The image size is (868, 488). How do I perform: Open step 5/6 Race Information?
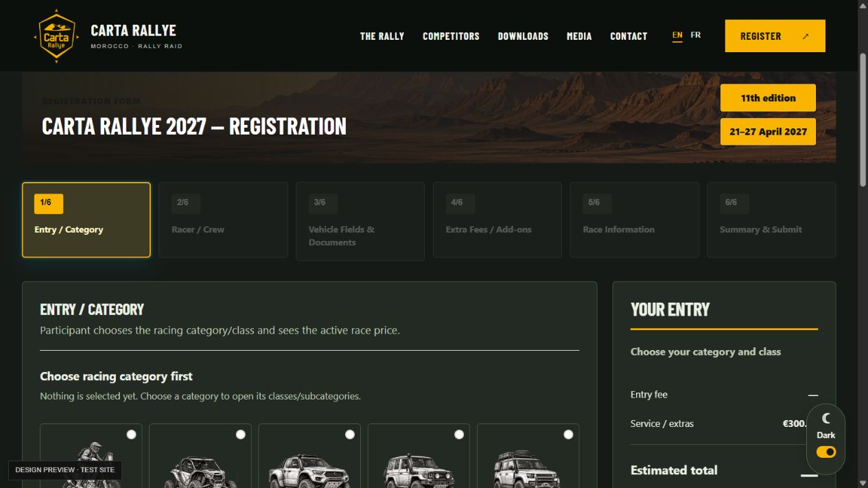tap(635, 220)
